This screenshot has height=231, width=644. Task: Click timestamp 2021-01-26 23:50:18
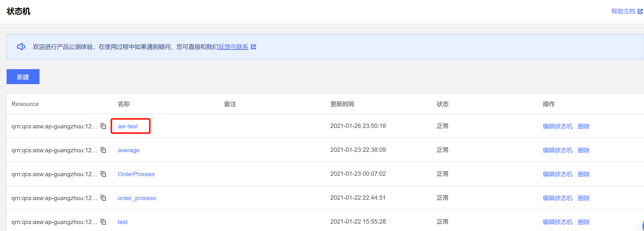click(358, 126)
